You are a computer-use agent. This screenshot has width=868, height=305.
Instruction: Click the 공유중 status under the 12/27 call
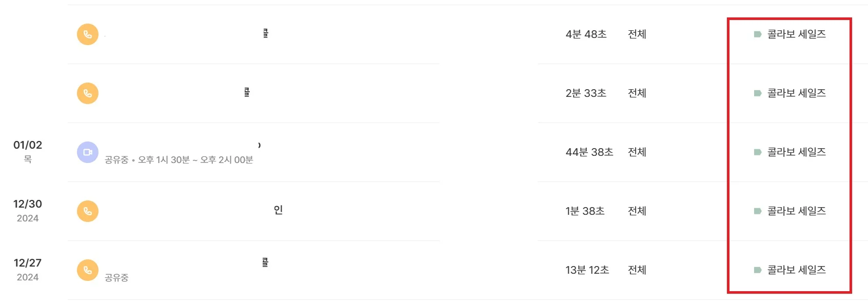point(116,278)
